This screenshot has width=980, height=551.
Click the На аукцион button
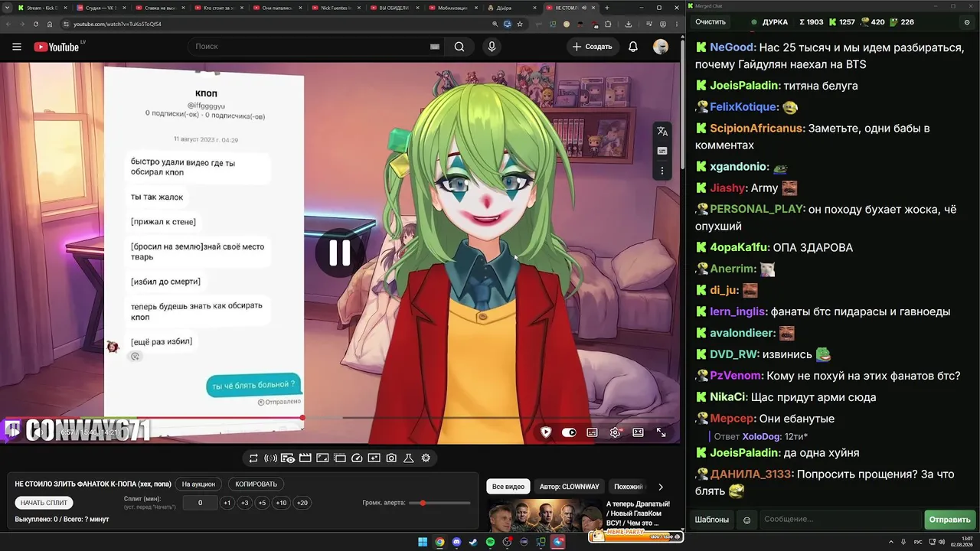tap(198, 484)
